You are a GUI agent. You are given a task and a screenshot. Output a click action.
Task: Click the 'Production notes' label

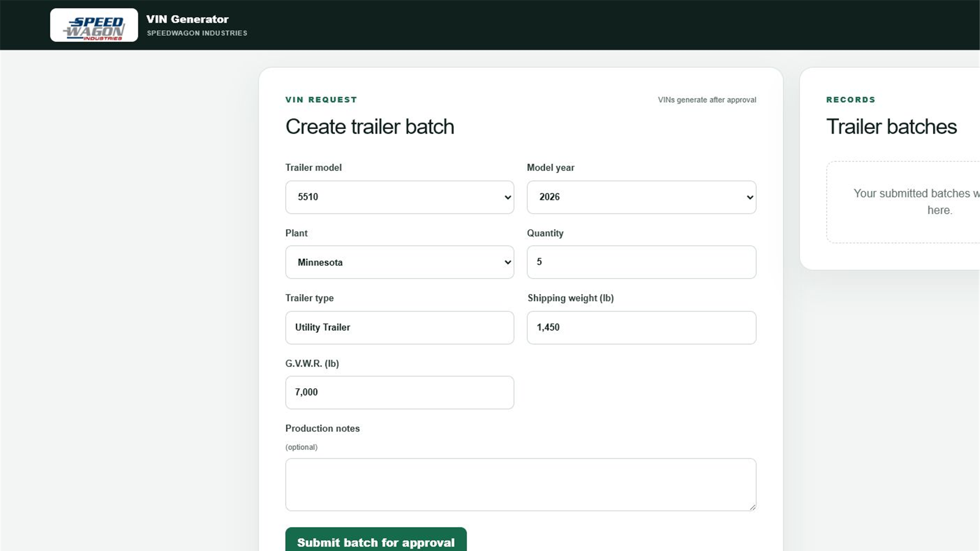click(x=323, y=429)
